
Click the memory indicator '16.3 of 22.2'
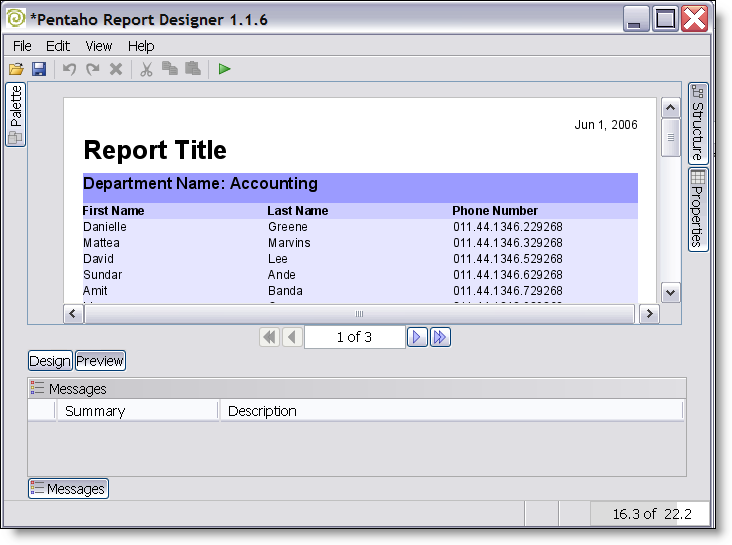tap(650, 514)
